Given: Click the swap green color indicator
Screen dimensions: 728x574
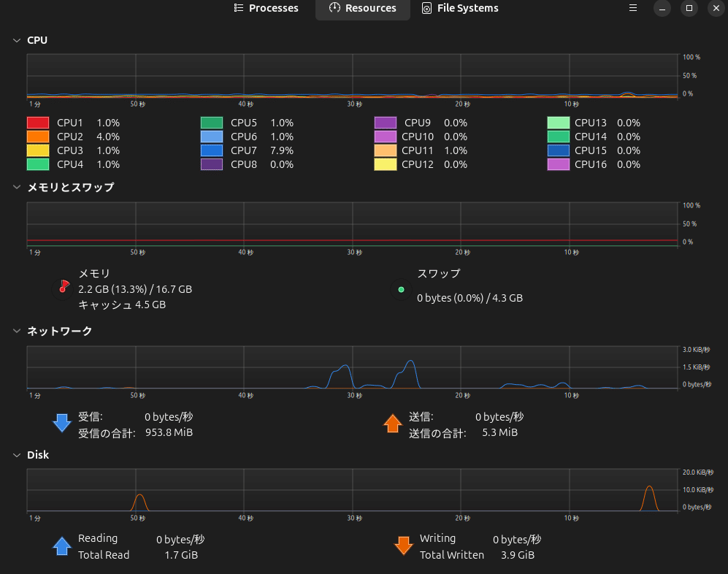Looking at the screenshot, I should click(401, 289).
